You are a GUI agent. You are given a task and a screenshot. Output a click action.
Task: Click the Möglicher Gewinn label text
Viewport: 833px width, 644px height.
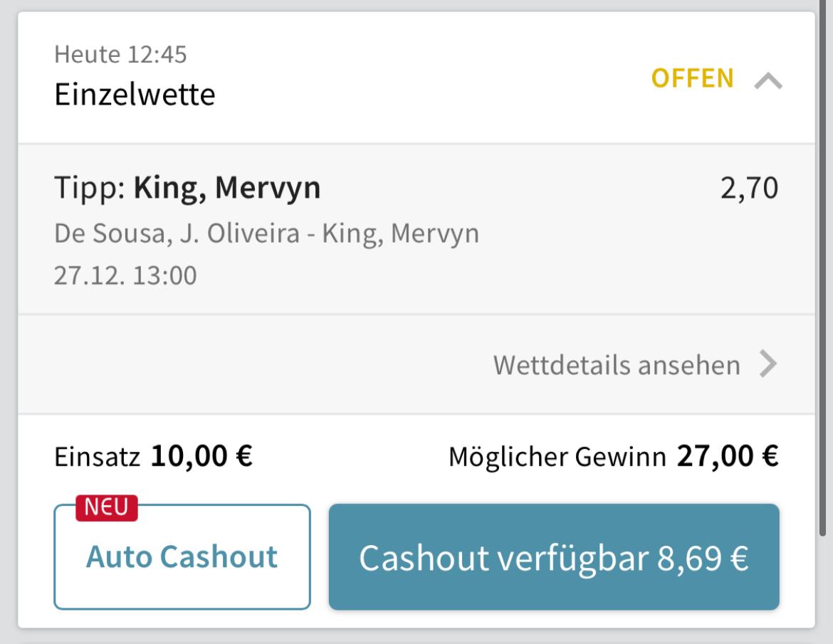point(557,457)
